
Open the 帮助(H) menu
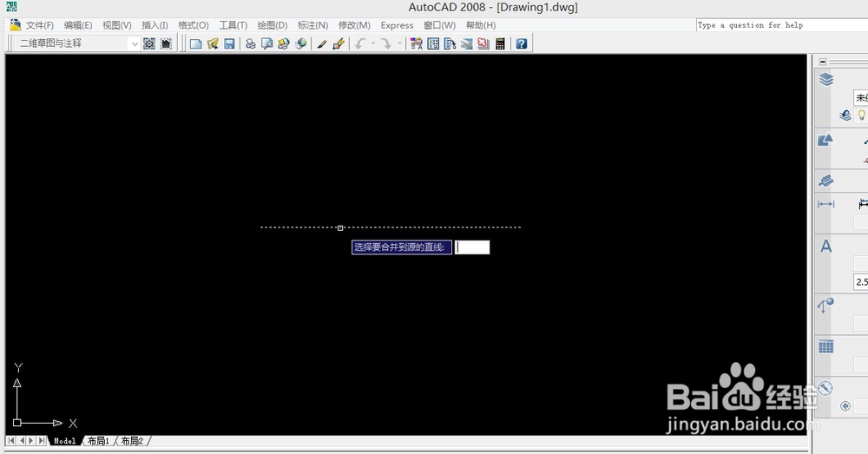tap(481, 25)
